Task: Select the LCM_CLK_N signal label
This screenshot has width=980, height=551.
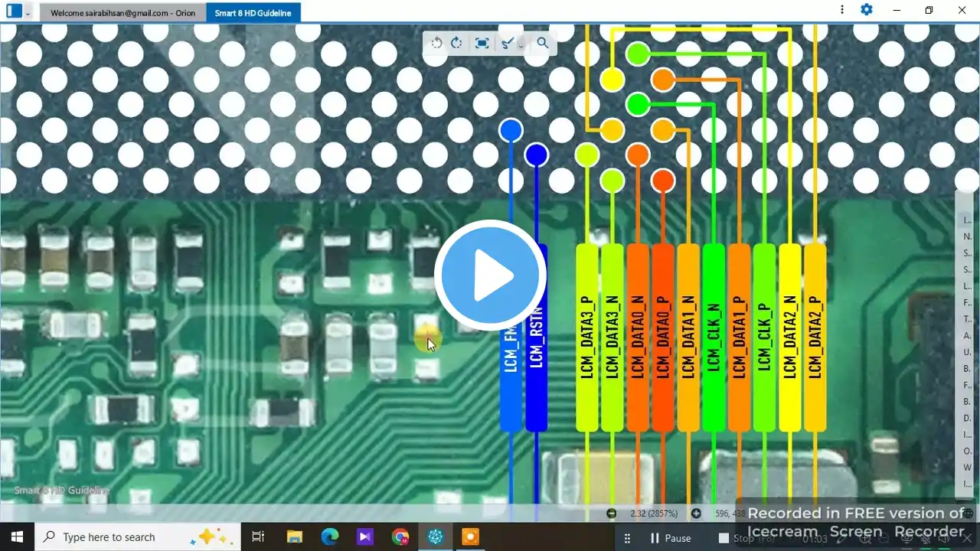Action: pos(714,337)
